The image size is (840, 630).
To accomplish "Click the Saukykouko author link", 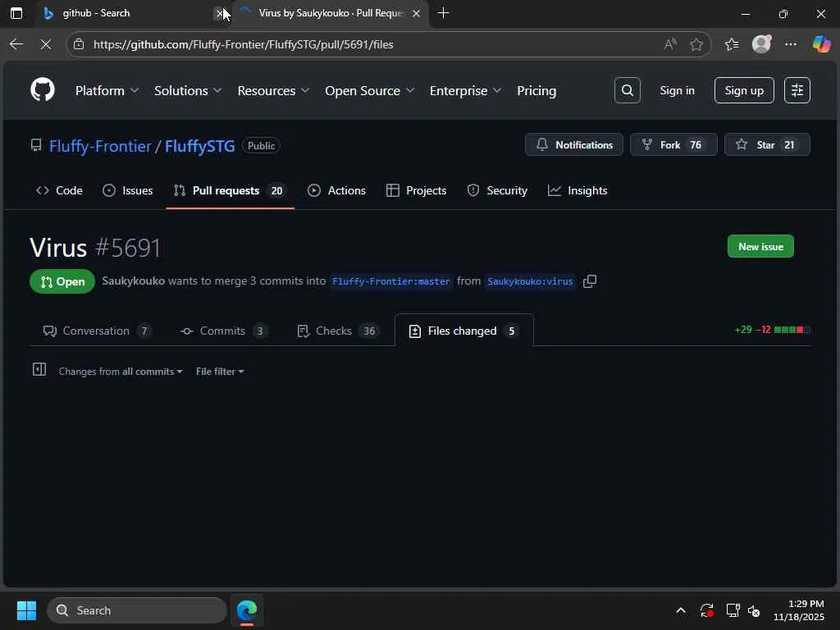I will coord(134,281).
